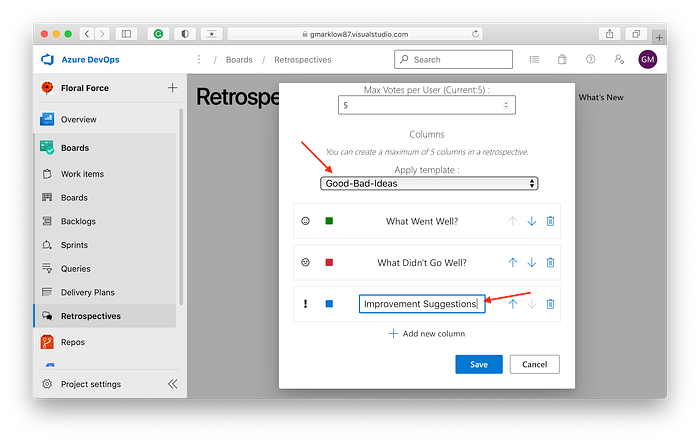Viewport: 700px width, 442px height.
Task: Change the frown icon for What Didn't Go Well
Action: pyautogui.click(x=305, y=263)
